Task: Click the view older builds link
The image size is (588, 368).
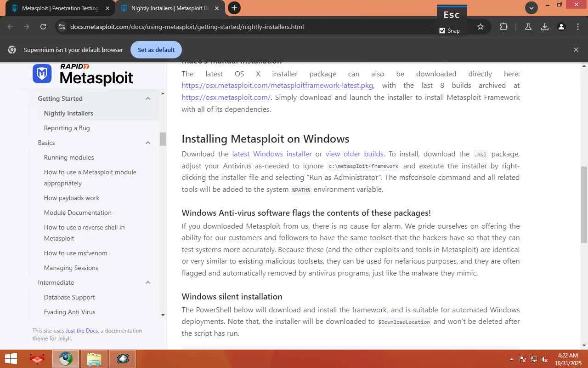Action: click(355, 154)
